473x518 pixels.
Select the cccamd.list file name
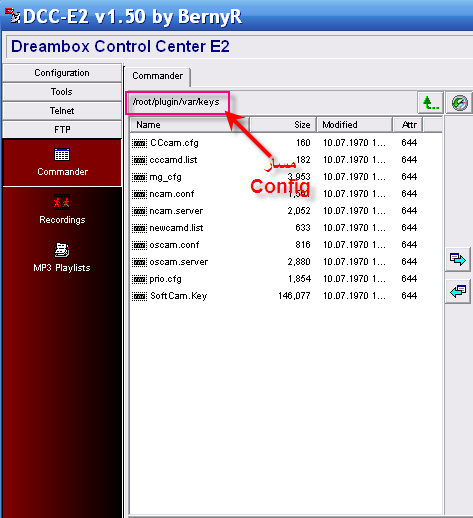tap(173, 160)
